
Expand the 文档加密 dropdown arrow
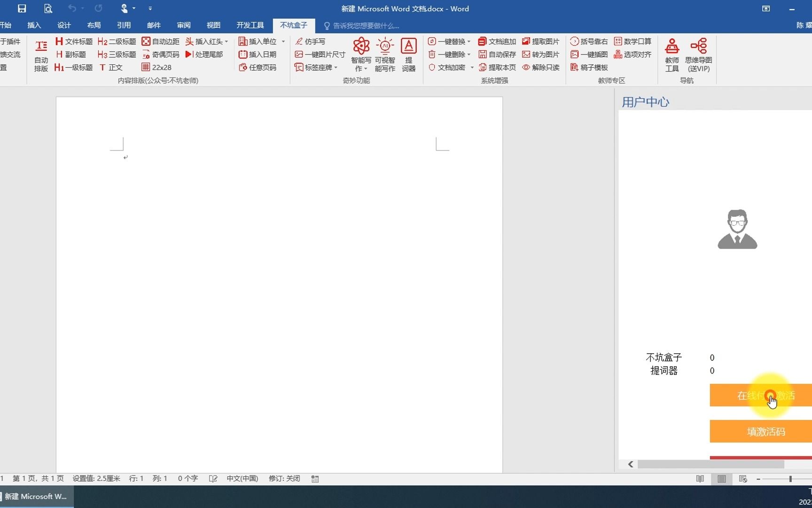click(472, 68)
